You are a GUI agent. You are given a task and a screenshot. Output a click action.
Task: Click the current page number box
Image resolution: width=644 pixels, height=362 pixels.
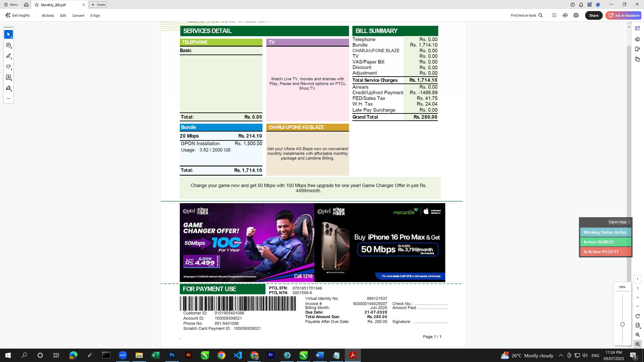point(637,279)
